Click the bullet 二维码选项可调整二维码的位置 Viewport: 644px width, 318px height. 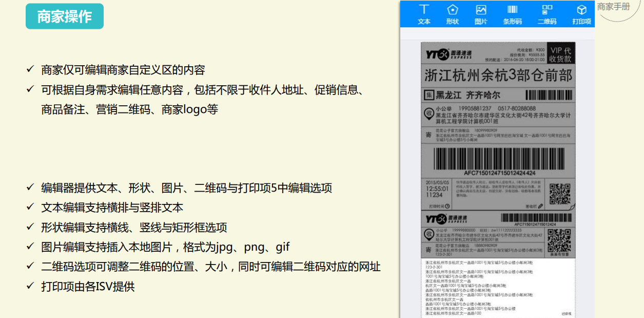coord(211,267)
